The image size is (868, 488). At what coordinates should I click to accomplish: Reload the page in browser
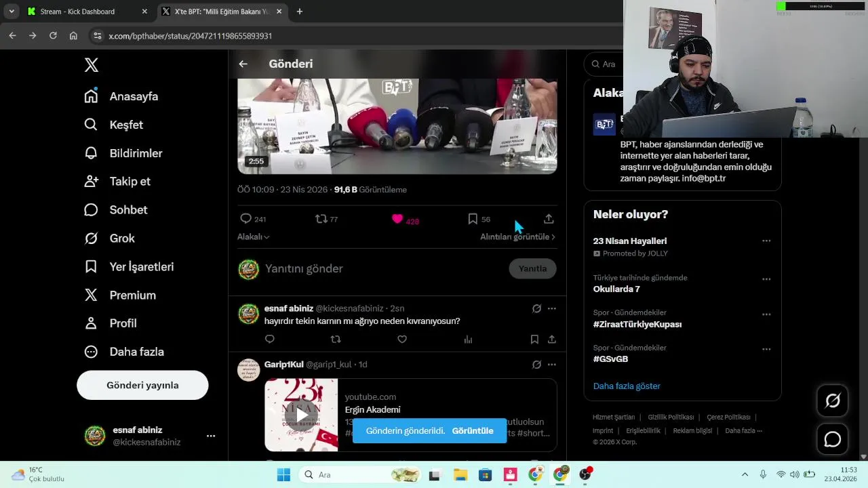click(53, 36)
